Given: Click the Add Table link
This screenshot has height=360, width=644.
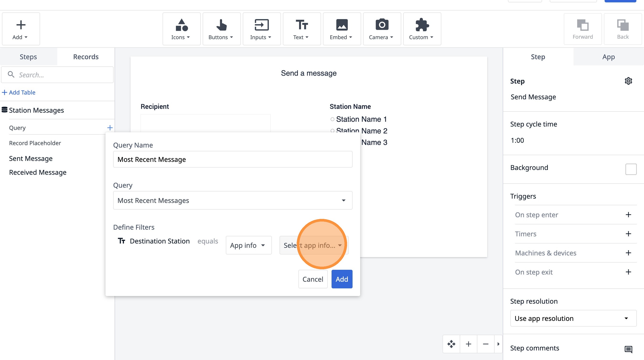Looking at the screenshot, I should click(x=19, y=92).
